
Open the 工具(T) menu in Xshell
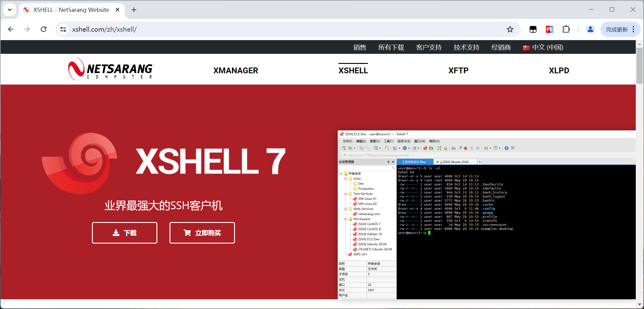pyautogui.click(x=388, y=141)
